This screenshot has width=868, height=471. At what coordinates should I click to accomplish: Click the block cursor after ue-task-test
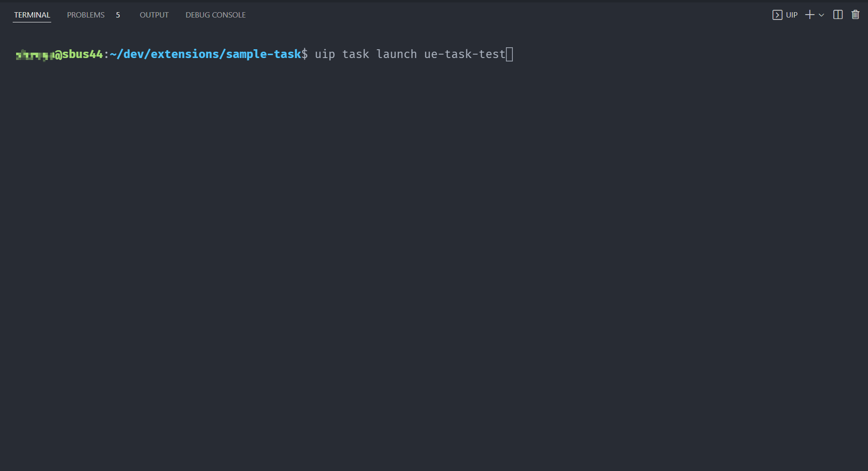click(509, 54)
